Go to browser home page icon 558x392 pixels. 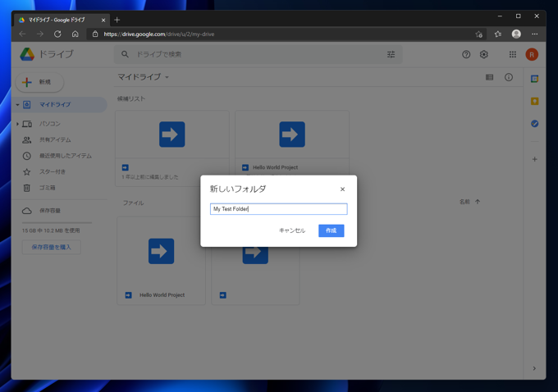tap(75, 34)
